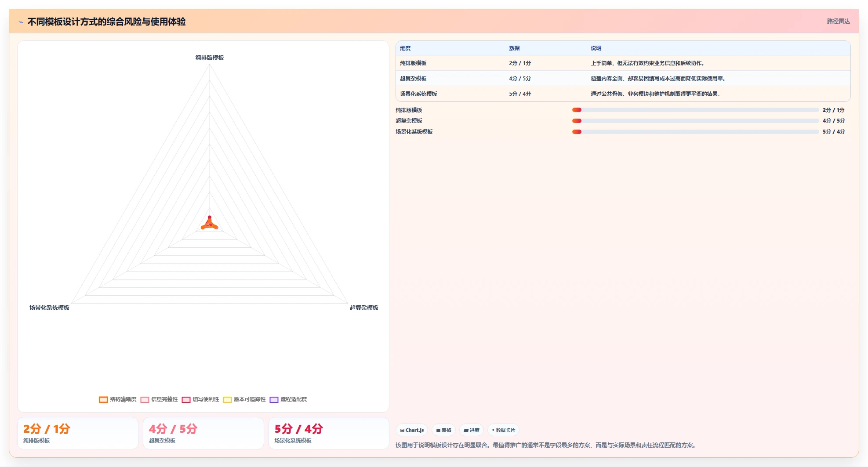Viewport: 868px width, 467px height.
Task: Click the 数据 column header
Action: 514,48
